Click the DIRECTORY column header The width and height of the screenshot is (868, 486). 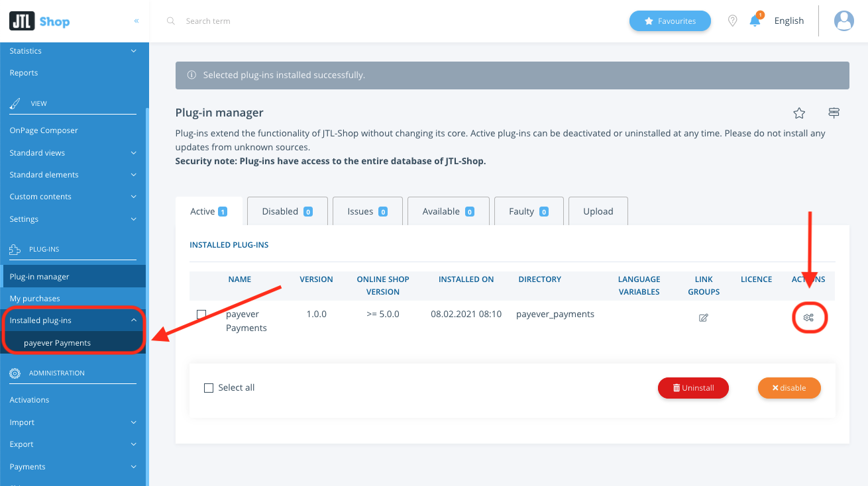[540, 279]
